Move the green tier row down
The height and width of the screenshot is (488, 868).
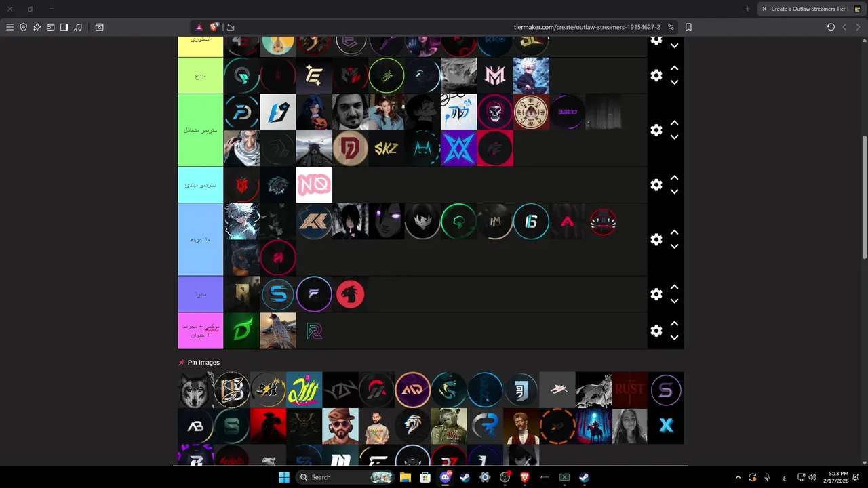point(674,137)
